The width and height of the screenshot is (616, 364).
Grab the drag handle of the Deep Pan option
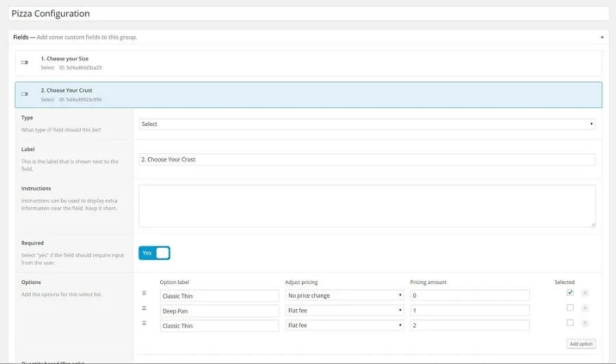pyautogui.click(x=144, y=308)
